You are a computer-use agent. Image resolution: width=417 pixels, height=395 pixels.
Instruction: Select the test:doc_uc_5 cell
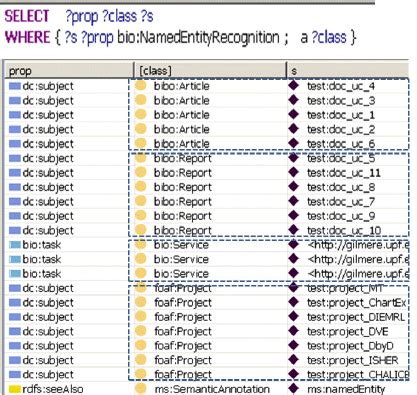tap(341, 158)
